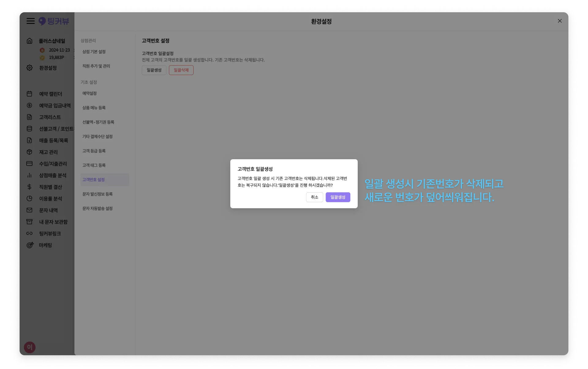The width and height of the screenshot is (588, 369).
Task: Click the envelope icon for 문자 내역
Action: pyautogui.click(x=29, y=210)
